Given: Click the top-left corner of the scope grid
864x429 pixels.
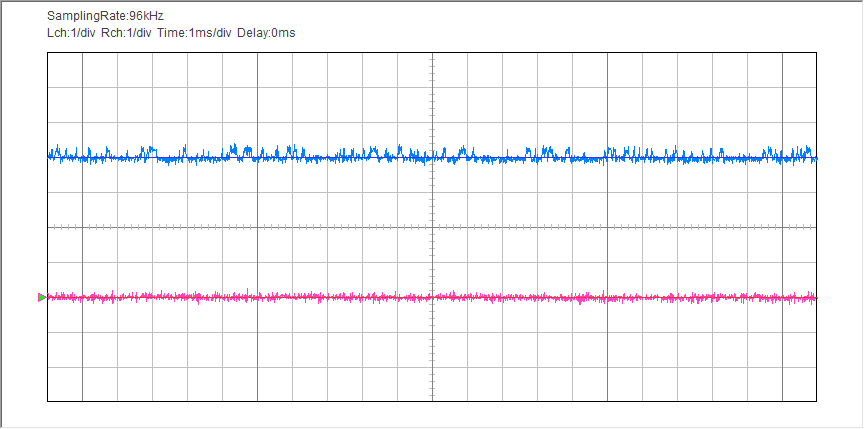Looking at the screenshot, I should click(48, 53).
